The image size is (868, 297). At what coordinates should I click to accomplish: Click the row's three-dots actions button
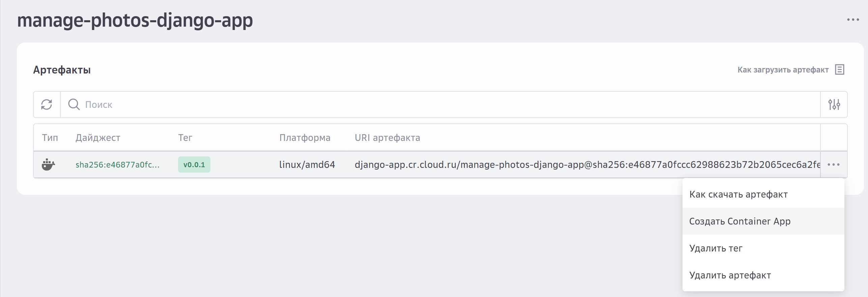click(834, 165)
